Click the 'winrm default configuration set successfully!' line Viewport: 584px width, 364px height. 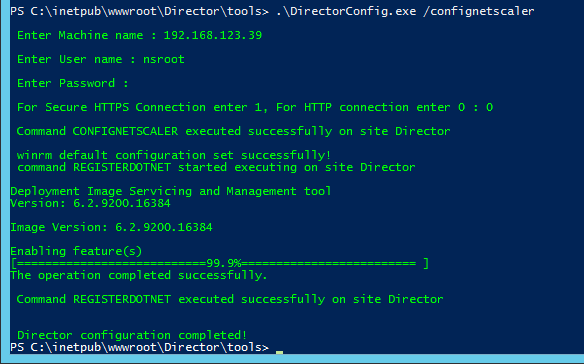click(174, 155)
